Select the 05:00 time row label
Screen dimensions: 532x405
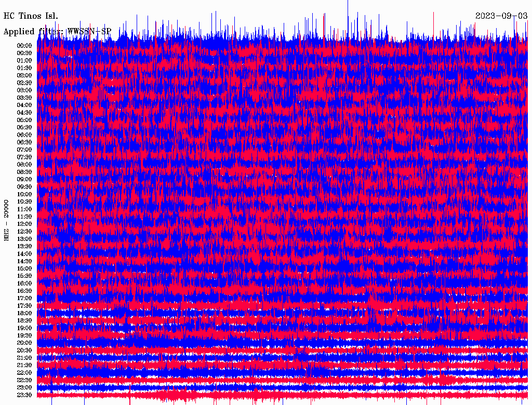(24, 120)
